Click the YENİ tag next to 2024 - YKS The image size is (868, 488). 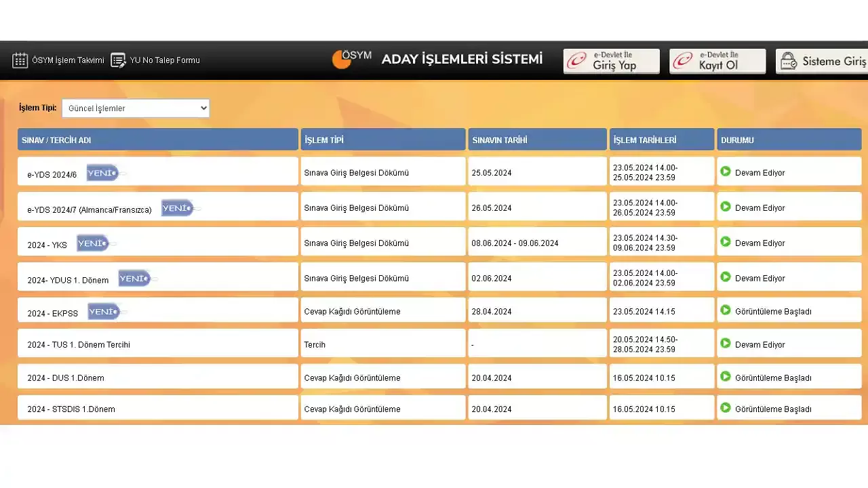93,243
